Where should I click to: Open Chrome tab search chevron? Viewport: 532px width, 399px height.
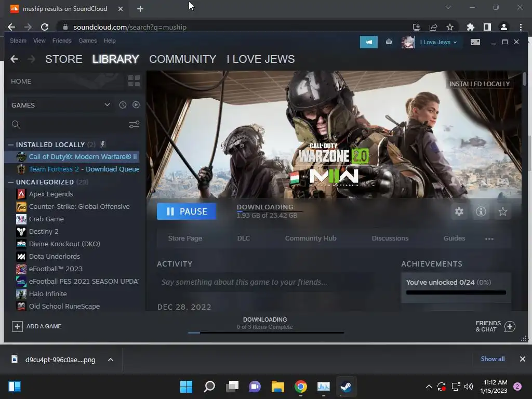coord(448,7)
